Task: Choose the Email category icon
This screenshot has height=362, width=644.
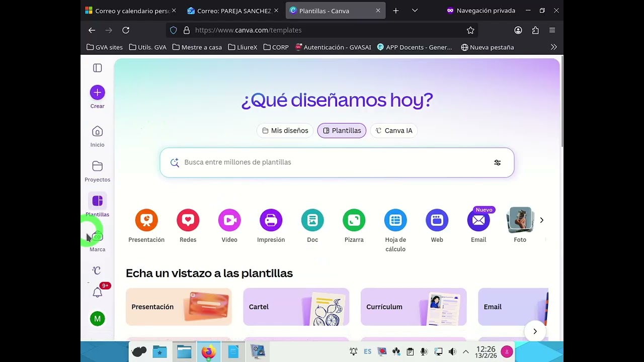Action: pos(478,220)
